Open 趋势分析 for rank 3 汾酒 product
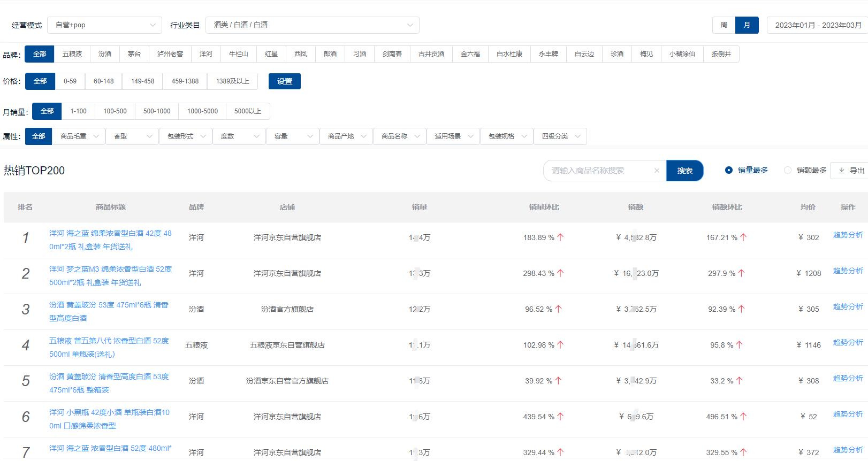 click(848, 306)
